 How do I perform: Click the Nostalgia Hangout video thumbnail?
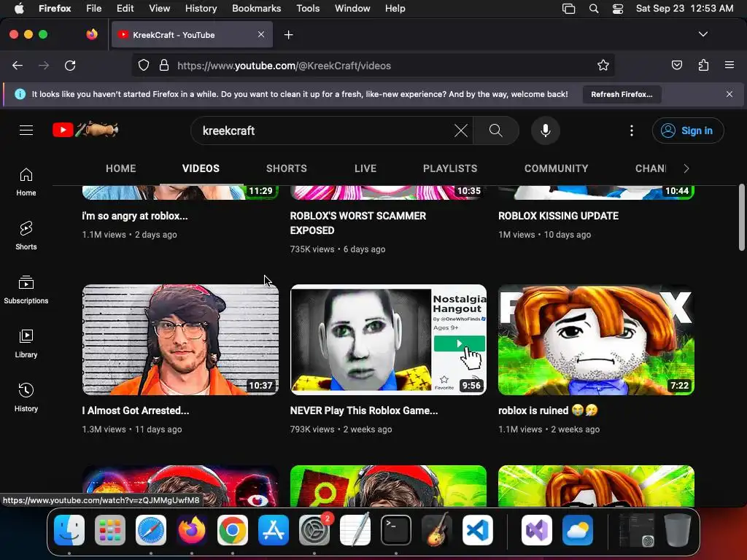[388, 340]
